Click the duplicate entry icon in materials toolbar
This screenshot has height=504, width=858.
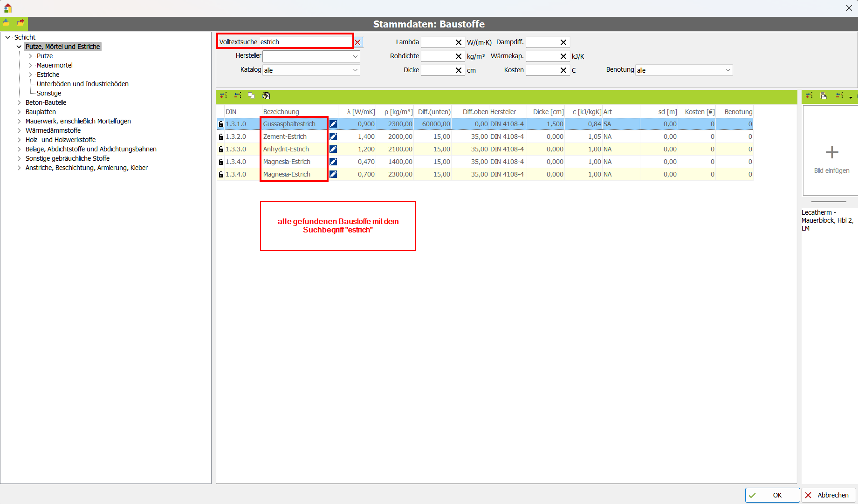click(251, 95)
